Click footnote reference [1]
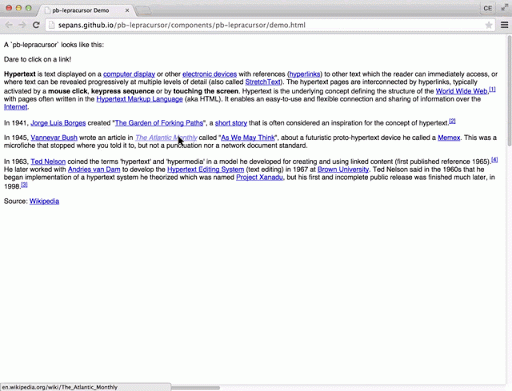The image size is (512, 391). click(492, 89)
